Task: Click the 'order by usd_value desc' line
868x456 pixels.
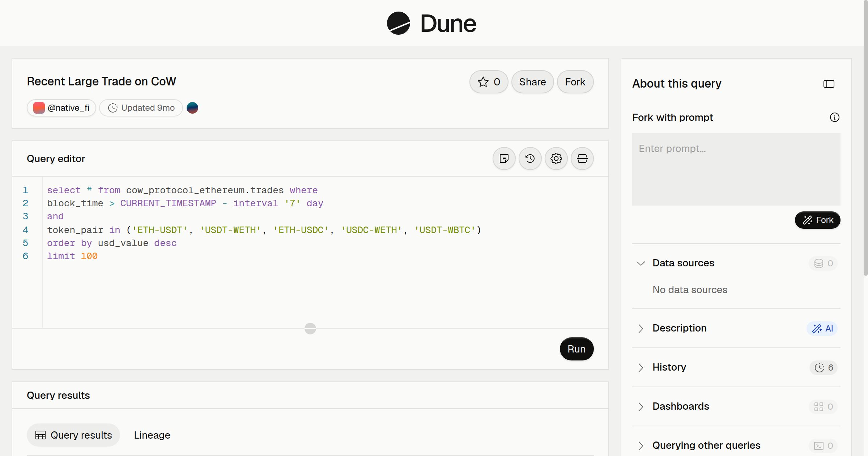Action: tap(112, 243)
